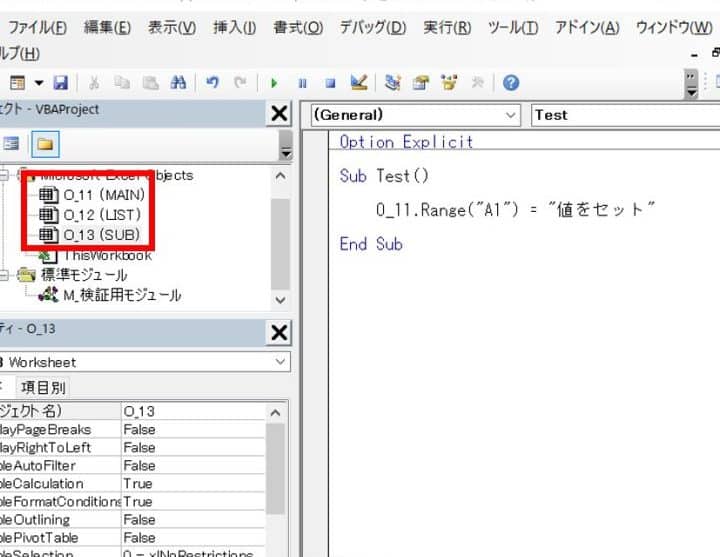This screenshot has width=720, height=557.
Task: Open Find with the binoculars icon
Action: (x=178, y=83)
